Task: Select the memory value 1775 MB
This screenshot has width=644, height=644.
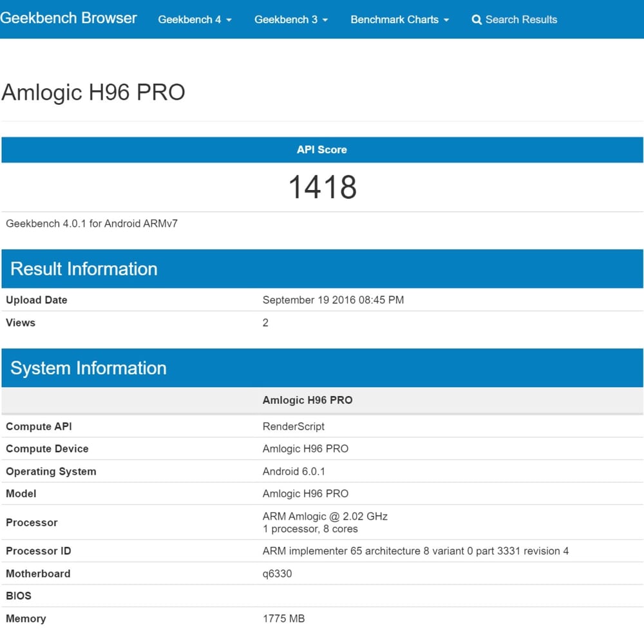Action: coord(284,618)
